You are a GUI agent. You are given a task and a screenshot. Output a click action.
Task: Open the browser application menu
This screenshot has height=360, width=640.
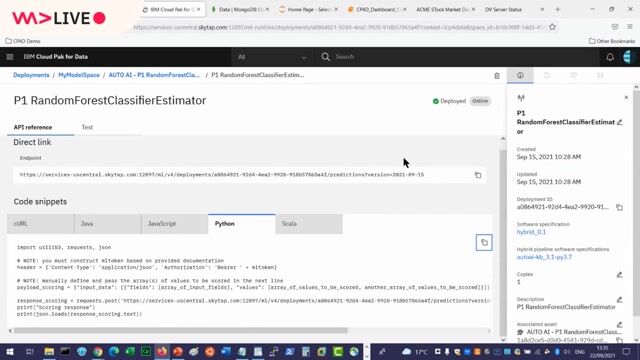(630, 27)
